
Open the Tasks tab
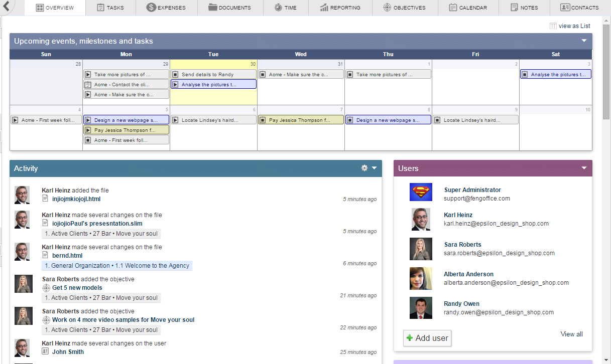coord(110,8)
